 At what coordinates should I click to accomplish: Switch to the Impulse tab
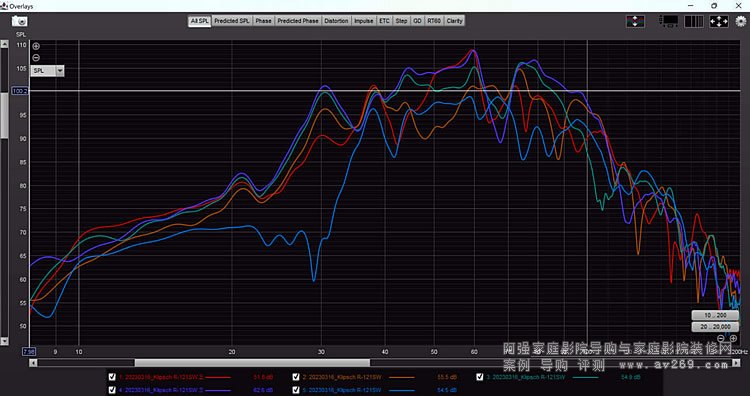(x=364, y=21)
